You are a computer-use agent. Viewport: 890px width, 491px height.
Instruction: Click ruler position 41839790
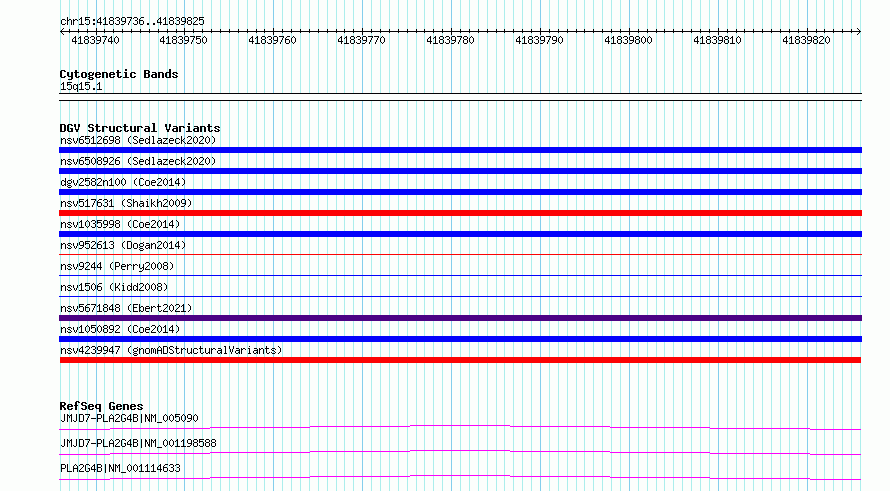point(539,40)
